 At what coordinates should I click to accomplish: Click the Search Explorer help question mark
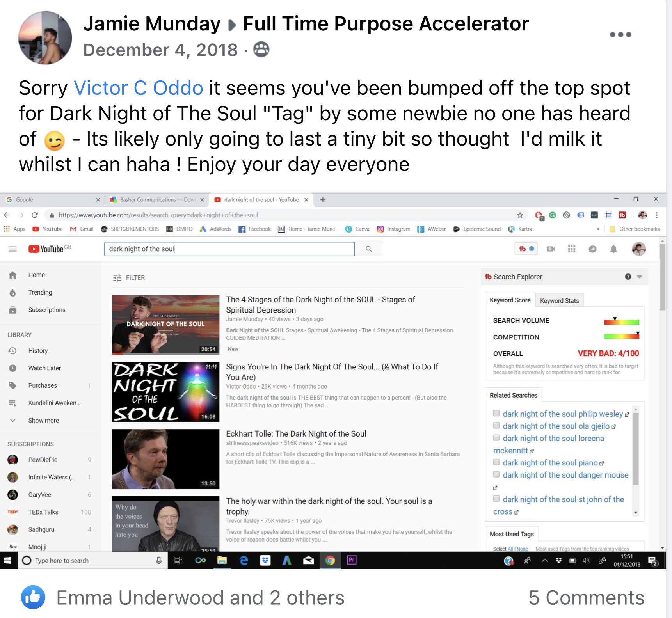tap(628, 277)
